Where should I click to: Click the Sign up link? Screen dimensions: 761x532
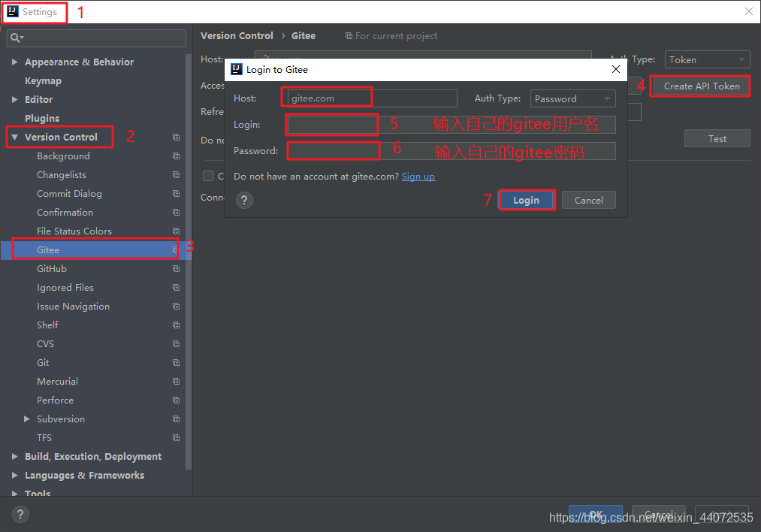[x=418, y=176]
